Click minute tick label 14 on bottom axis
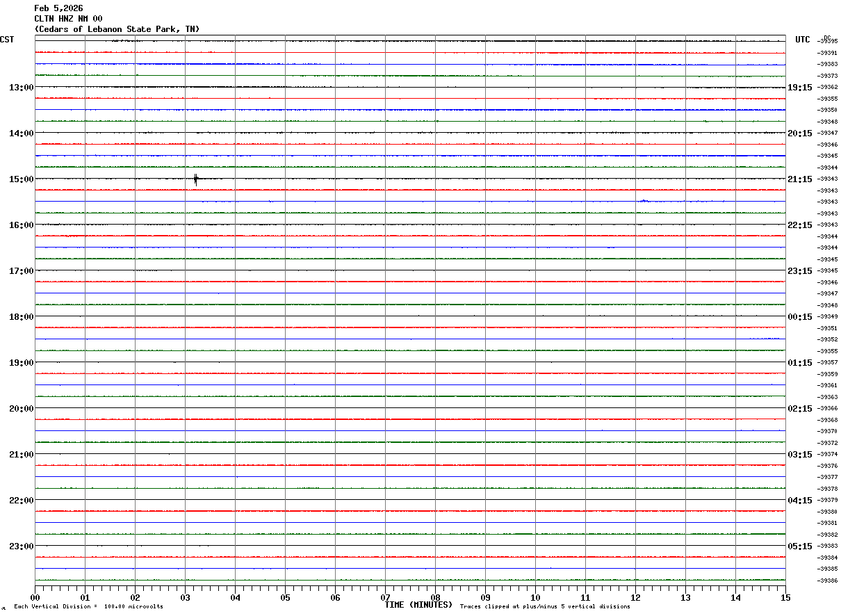 [735, 597]
